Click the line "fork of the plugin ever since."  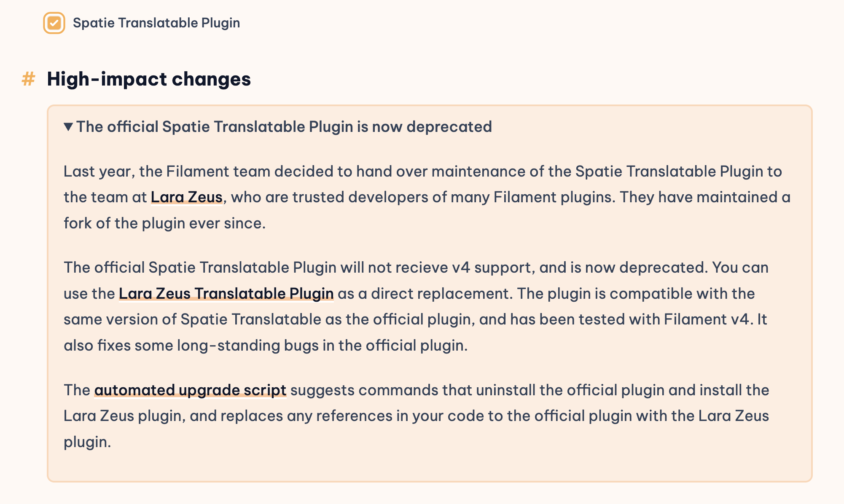(x=164, y=223)
